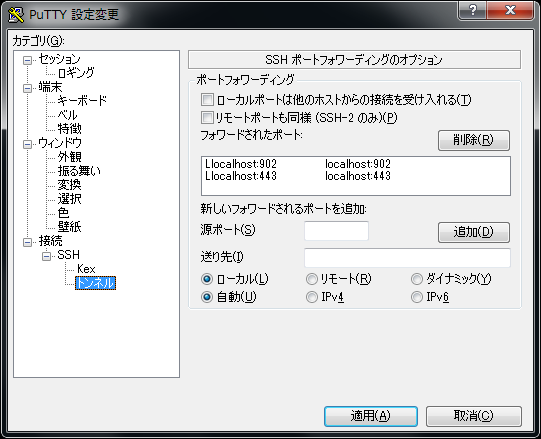Open the 特徴 category
541x439 pixels.
(x=70, y=129)
